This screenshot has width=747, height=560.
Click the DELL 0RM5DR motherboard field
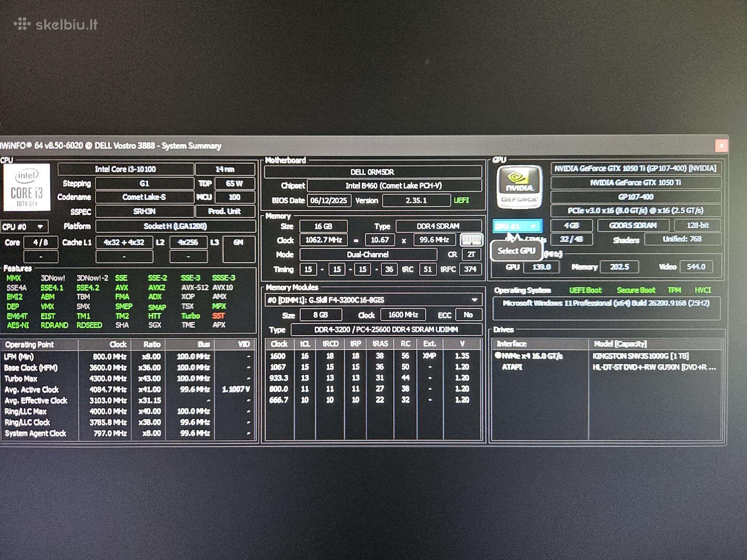coord(372,172)
